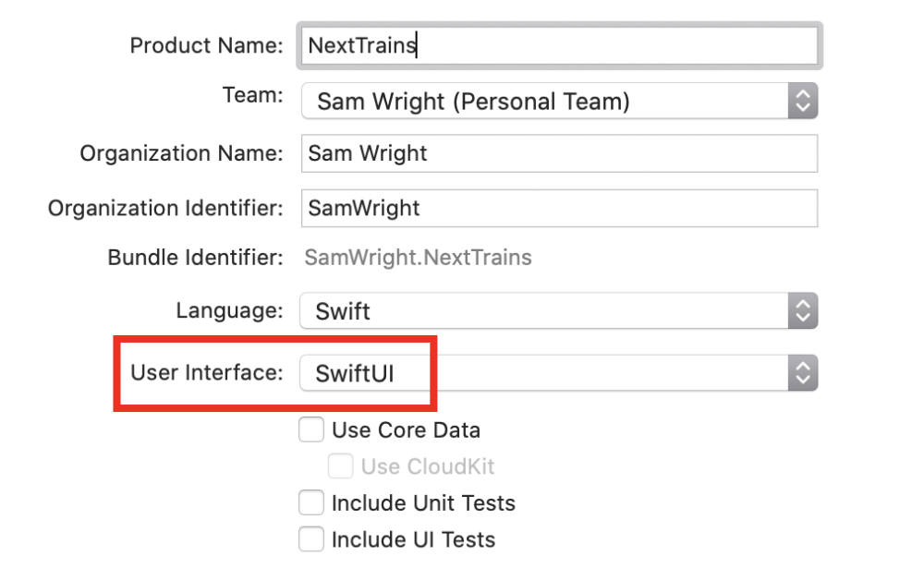924x580 pixels.
Task: Check the Include UI Tests checkbox
Action: [x=311, y=538]
